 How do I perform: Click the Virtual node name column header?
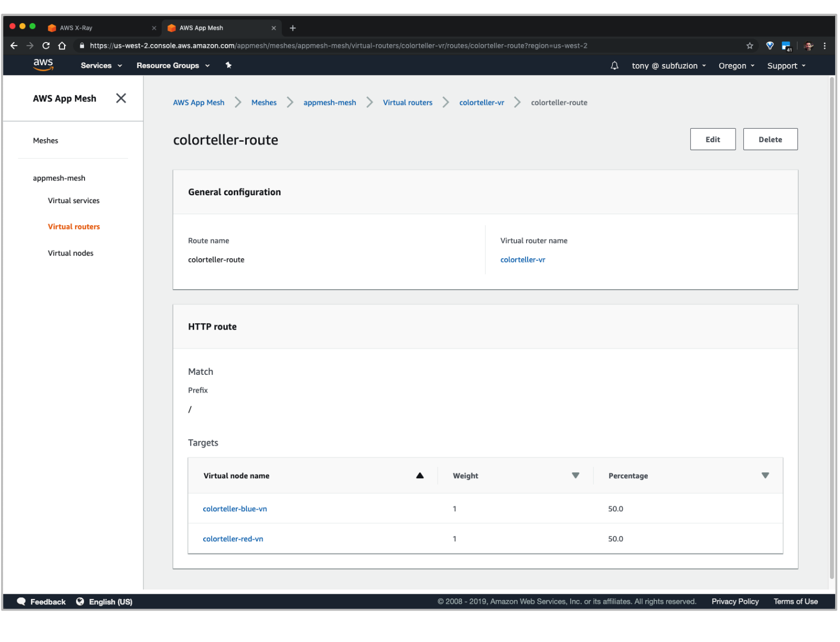coord(236,476)
